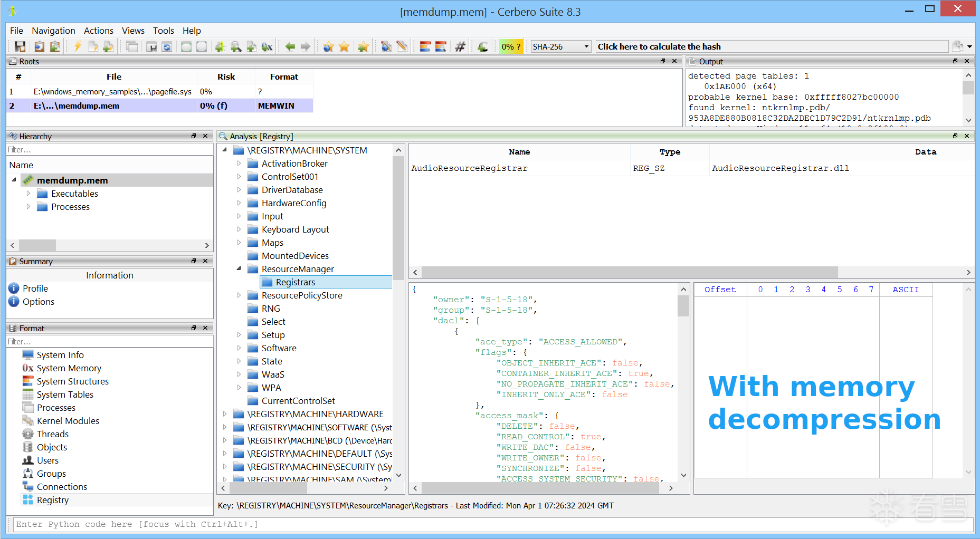
Task: Click the window refresh toolbar icon
Action: click(167, 46)
